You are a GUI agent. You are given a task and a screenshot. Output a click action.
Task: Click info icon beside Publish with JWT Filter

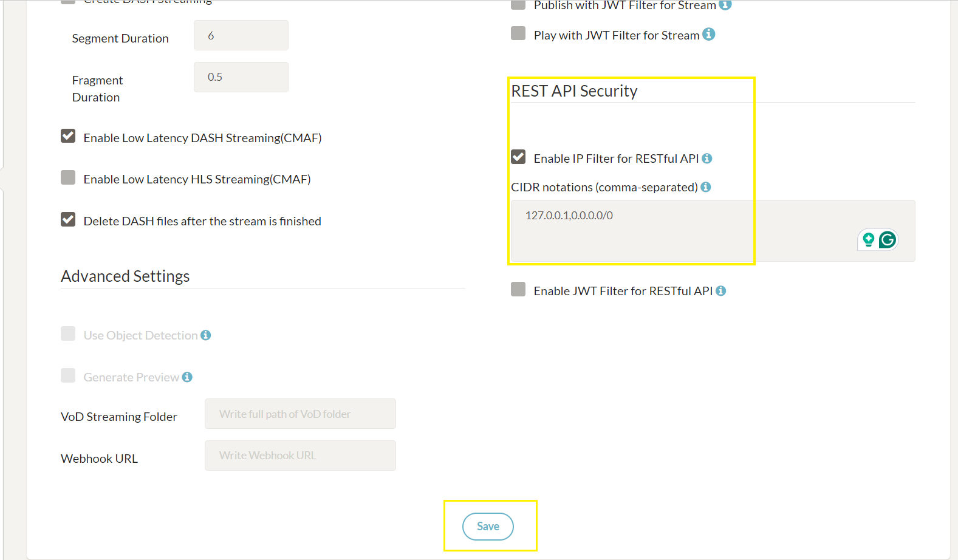pyautogui.click(x=725, y=4)
